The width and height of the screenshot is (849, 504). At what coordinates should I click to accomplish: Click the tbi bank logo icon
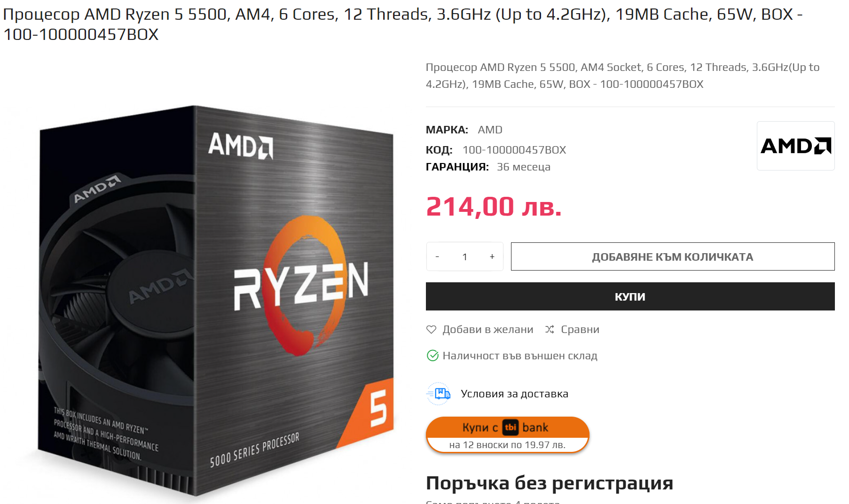(x=511, y=427)
